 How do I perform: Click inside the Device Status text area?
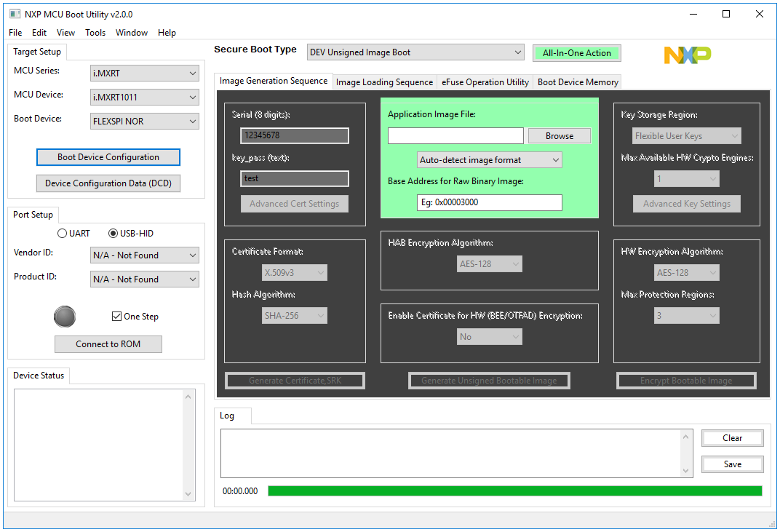click(x=98, y=445)
